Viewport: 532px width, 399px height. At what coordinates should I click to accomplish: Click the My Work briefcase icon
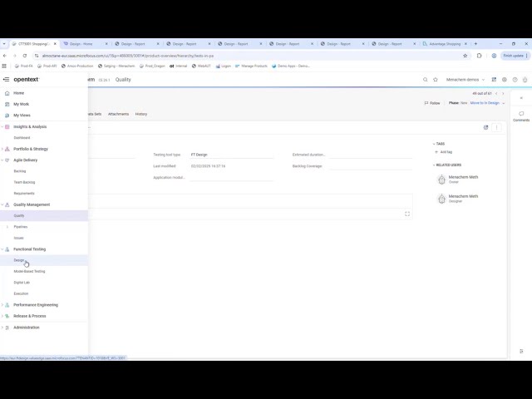click(x=7, y=104)
